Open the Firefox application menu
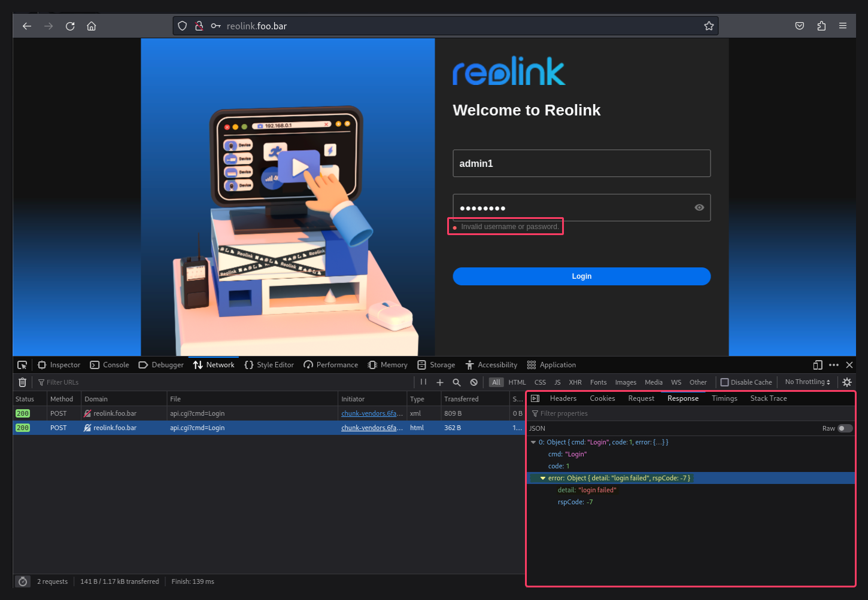The image size is (868, 600). tap(843, 26)
